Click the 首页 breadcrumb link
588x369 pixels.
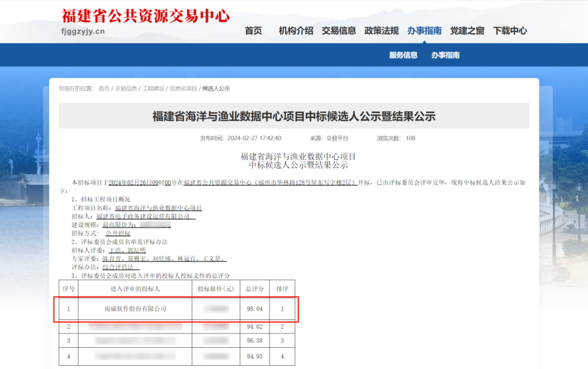pos(104,89)
